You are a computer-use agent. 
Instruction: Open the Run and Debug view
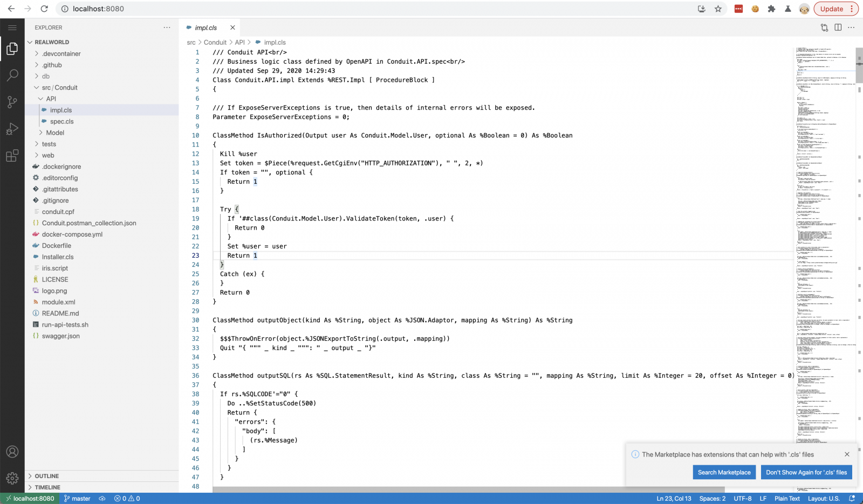coord(12,129)
